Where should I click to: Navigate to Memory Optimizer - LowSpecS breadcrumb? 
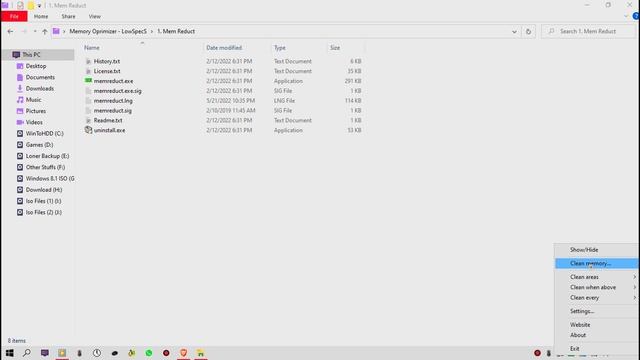108,31
